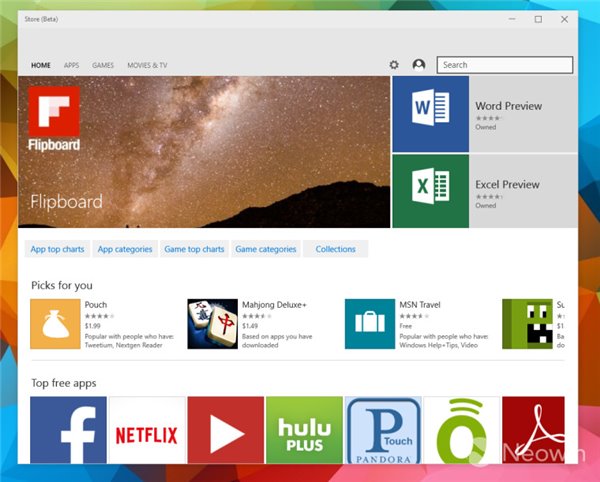
Task: Switch to the MOVIES & TV tab
Action: (147, 65)
